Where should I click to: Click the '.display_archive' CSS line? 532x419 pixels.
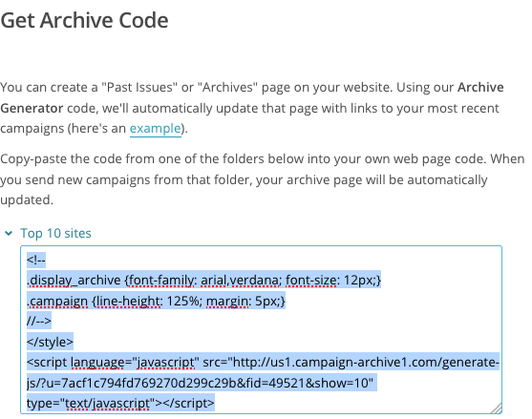(203, 281)
